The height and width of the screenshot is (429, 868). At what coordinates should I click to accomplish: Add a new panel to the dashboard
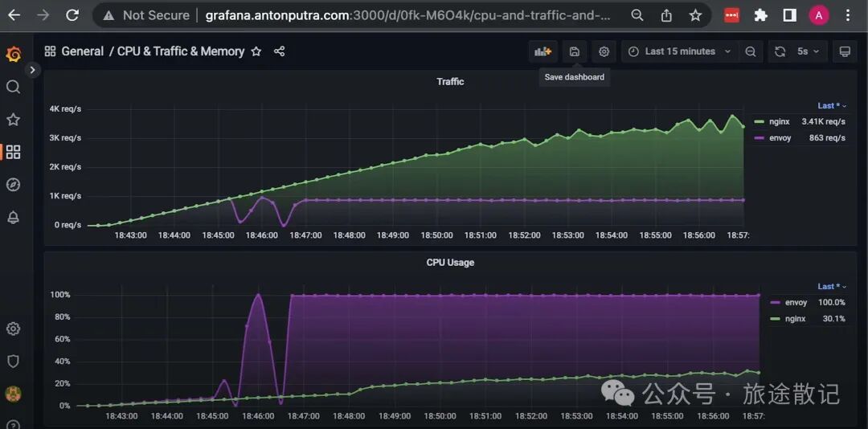543,51
